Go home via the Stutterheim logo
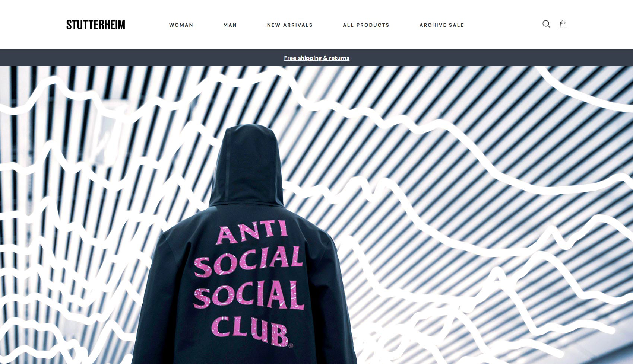Viewport: 633px width, 364px height. [96, 25]
